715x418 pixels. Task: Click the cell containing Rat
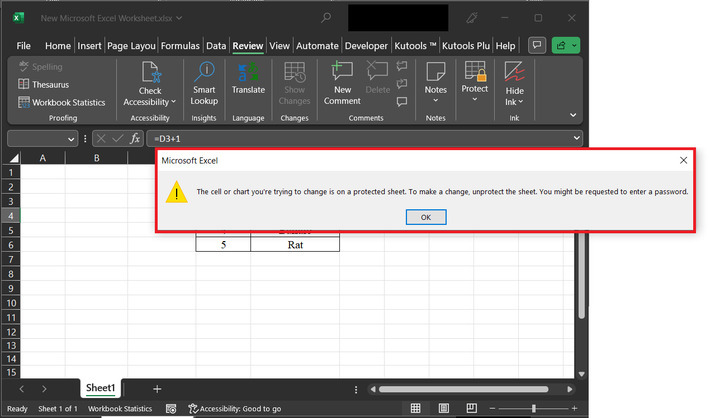295,245
